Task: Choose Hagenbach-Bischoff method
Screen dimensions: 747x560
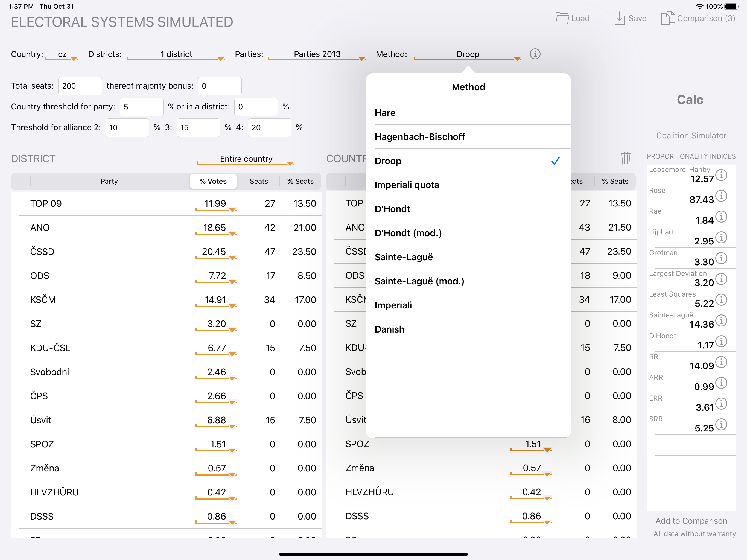Action: (468, 137)
